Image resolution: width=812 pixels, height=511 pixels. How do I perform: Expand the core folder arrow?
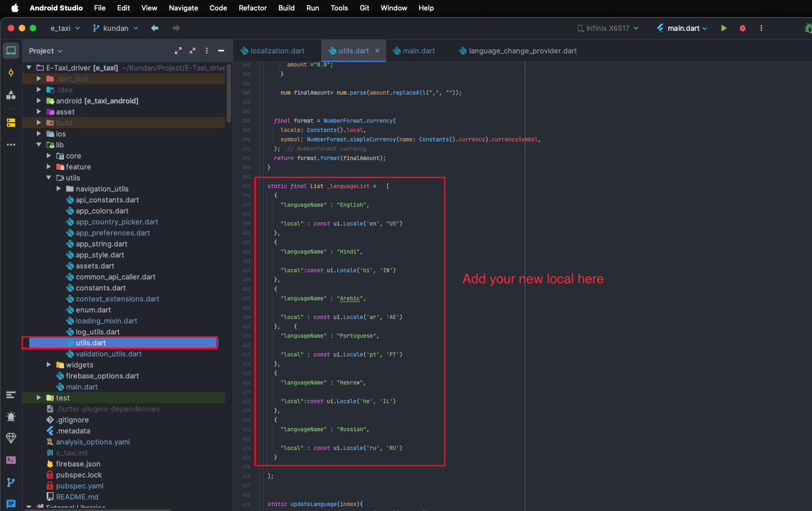click(x=48, y=156)
